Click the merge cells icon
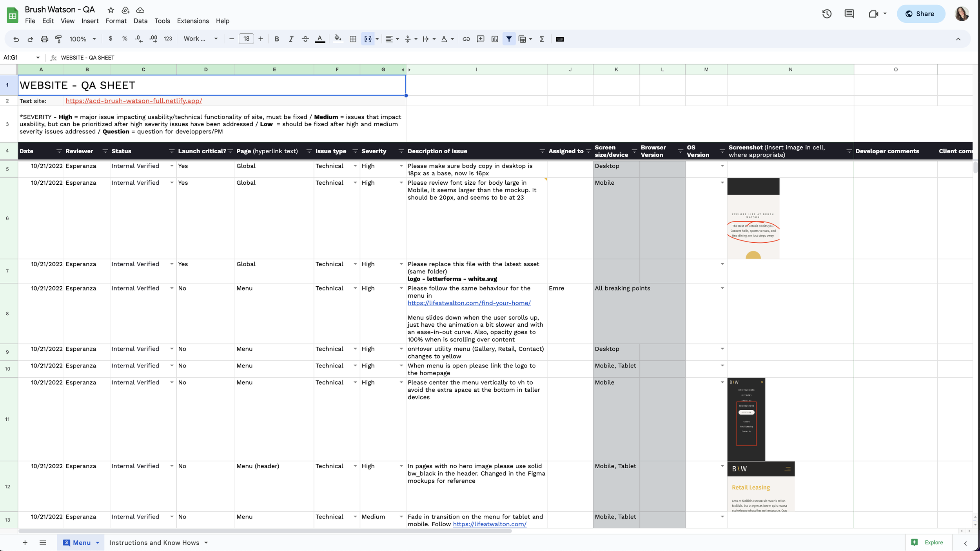 (x=368, y=39)
